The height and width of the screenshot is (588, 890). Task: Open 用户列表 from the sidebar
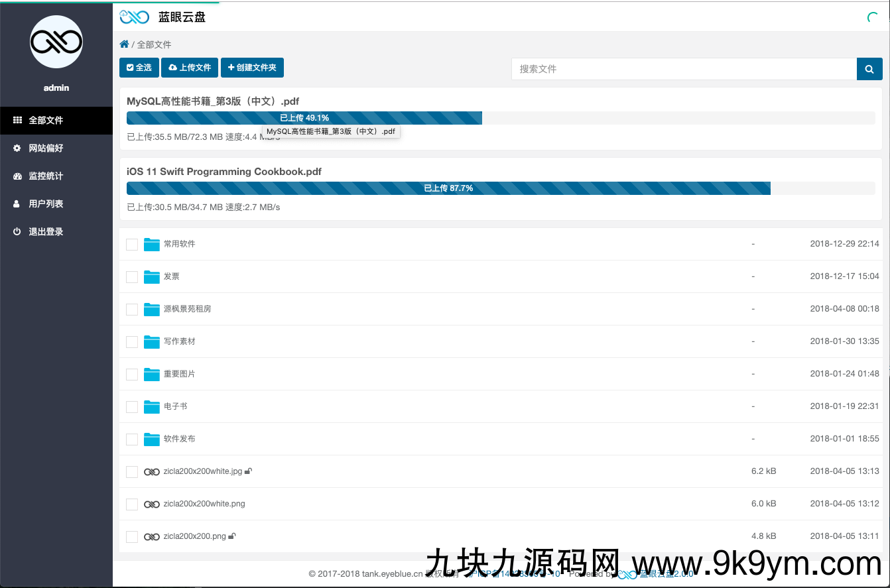tap(46, 204)
